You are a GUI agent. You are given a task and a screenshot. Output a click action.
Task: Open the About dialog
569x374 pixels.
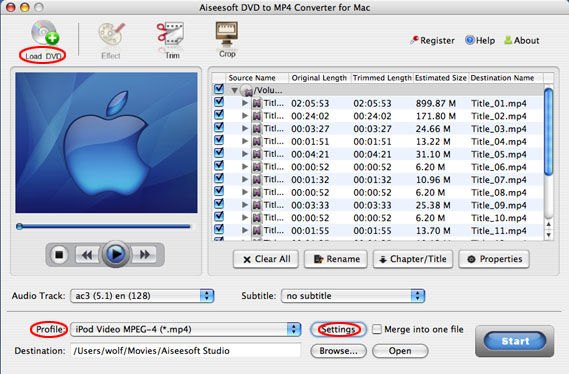pyautogui.click(x=522, y=40)
